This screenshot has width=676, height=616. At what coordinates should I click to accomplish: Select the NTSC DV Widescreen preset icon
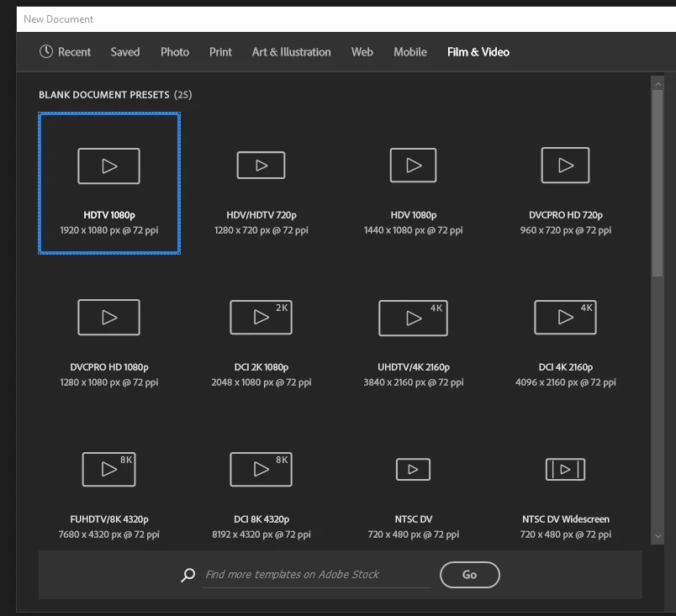[565, 470]
